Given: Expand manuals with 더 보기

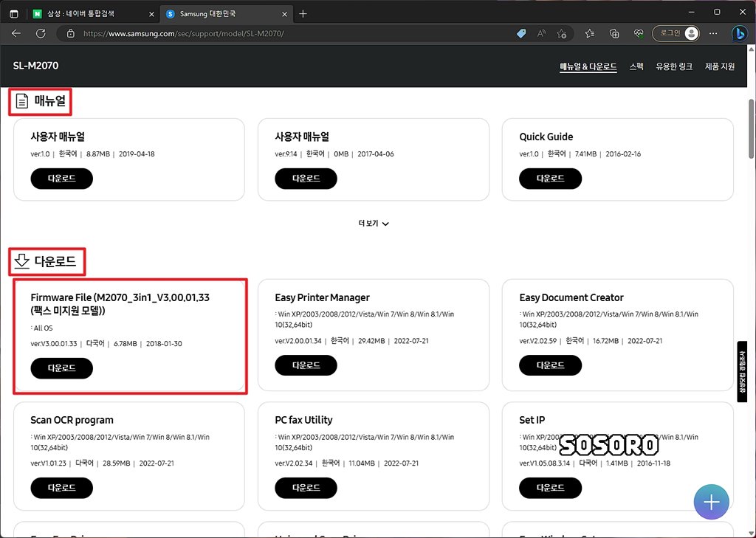Looking at the screenshot, I should pyautogui.click(x=374, y=224).
